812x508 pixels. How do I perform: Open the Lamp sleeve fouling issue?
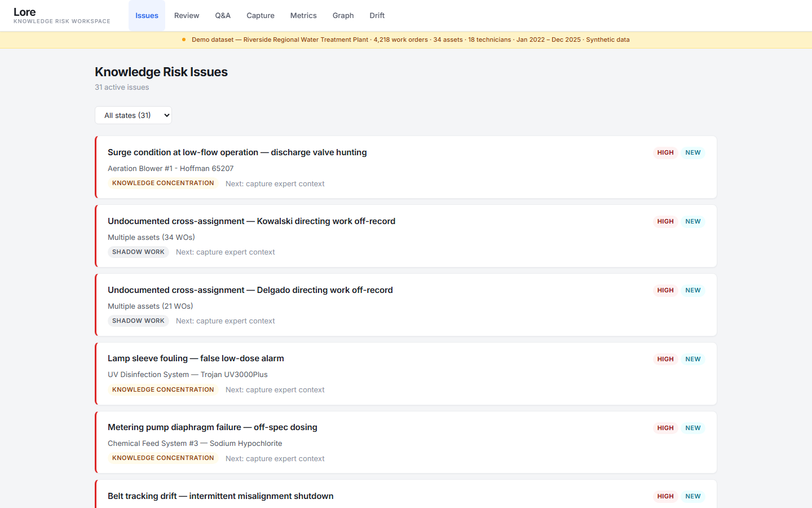tap(196, 358)
